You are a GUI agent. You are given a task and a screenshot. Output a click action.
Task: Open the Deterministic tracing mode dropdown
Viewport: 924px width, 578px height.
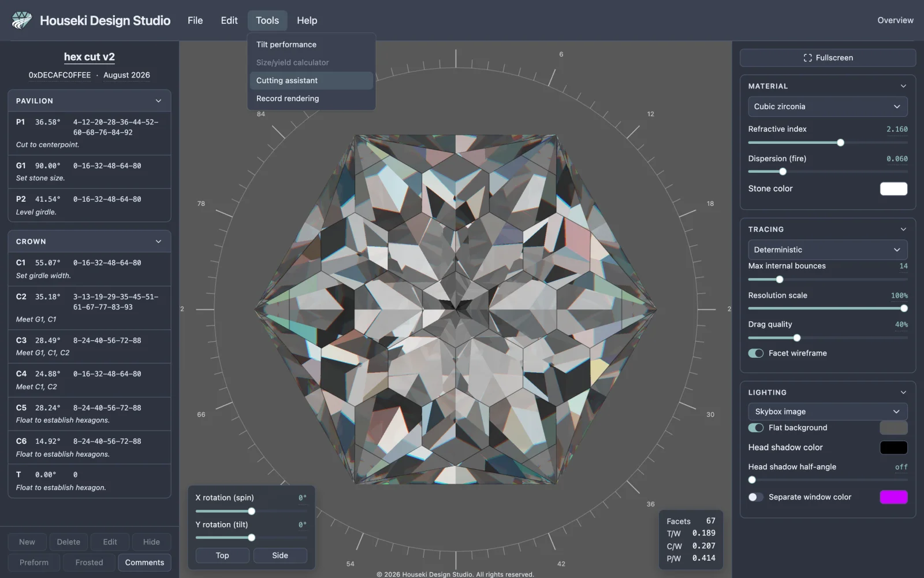click(828, 250)
